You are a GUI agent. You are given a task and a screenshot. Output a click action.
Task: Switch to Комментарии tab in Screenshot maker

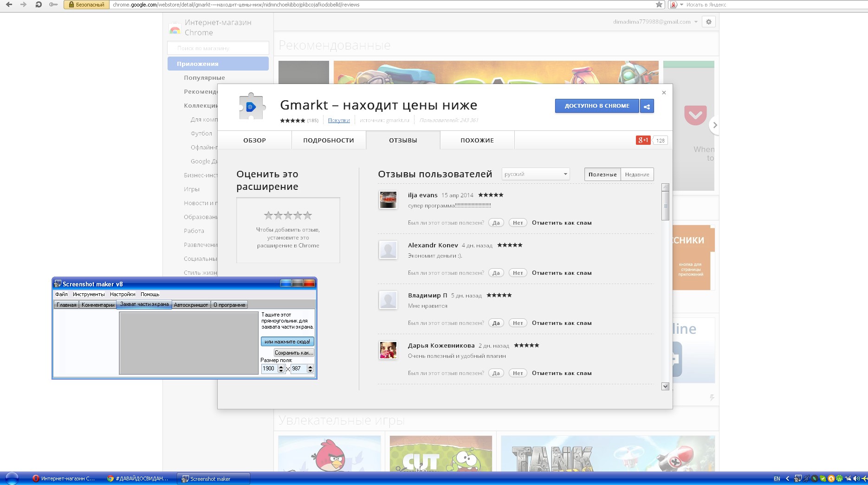(98, 305)
